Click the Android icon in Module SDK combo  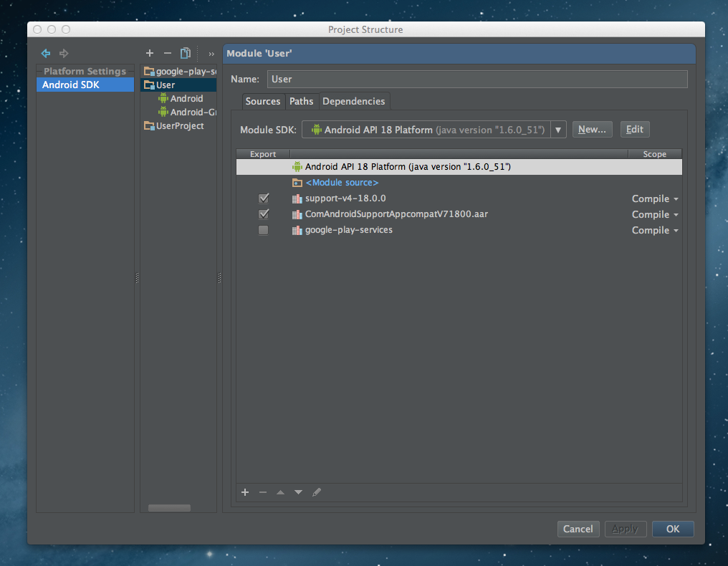pyautogui.click(x=316, y=130)
